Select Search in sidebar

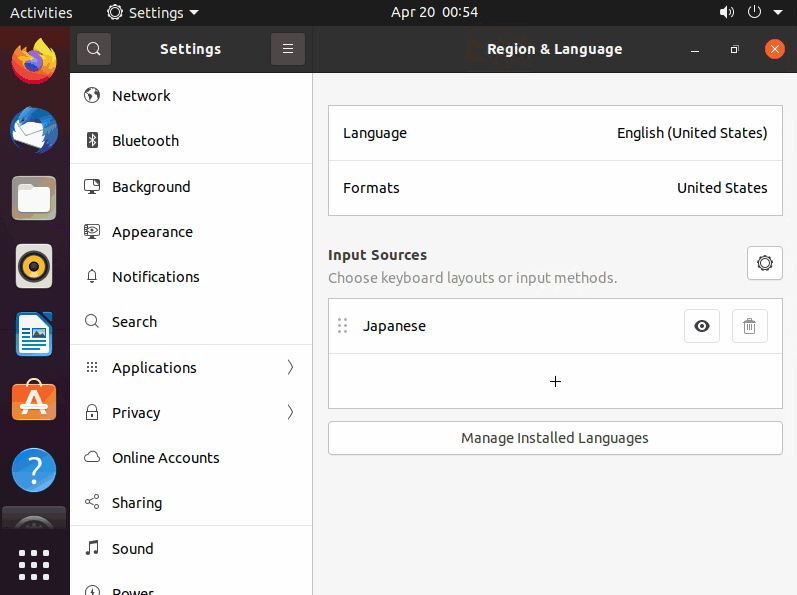point(191,322)
